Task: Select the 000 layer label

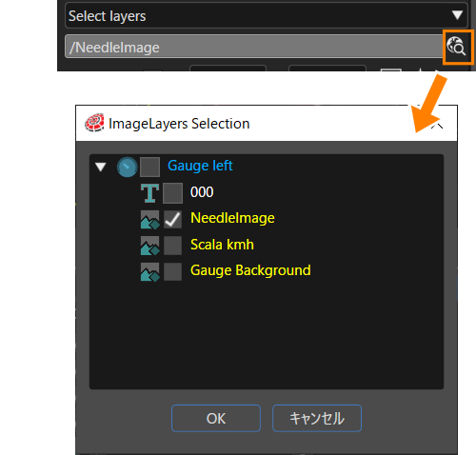Action: pos(202,192)
